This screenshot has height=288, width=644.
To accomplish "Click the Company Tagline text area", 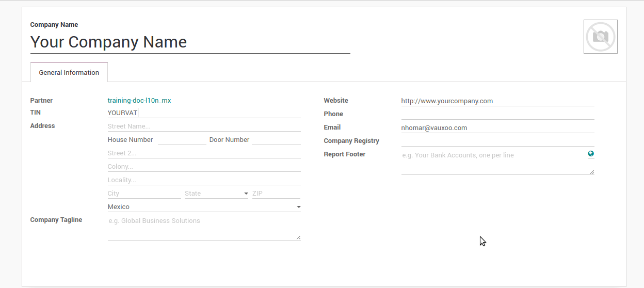I will coord(204,228).
